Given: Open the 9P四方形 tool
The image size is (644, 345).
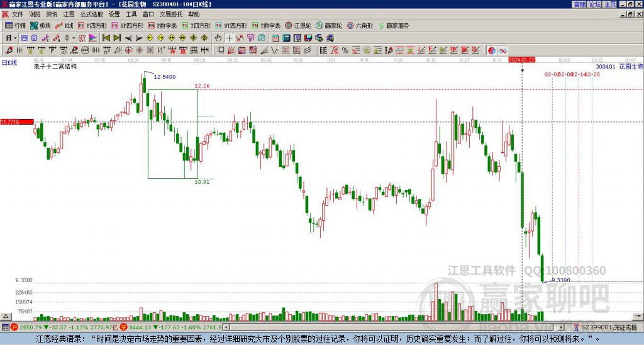Looking at the screenshot, I should [127, 25].
